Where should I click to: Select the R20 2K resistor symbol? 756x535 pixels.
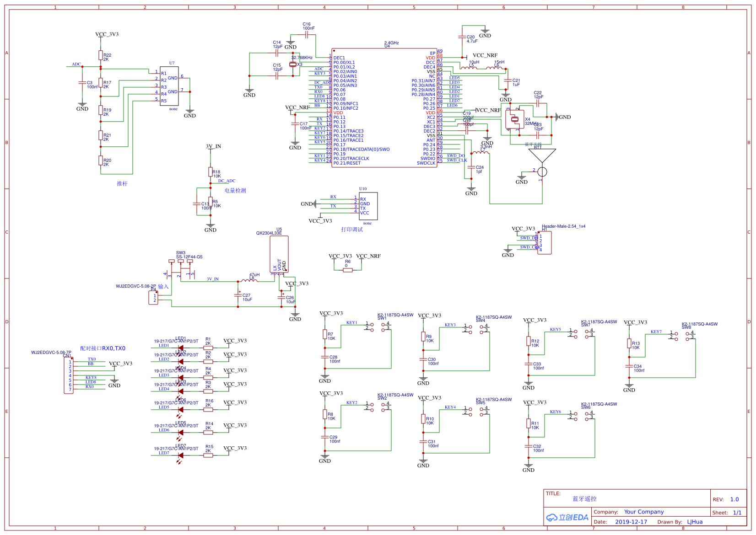point(101,160)
